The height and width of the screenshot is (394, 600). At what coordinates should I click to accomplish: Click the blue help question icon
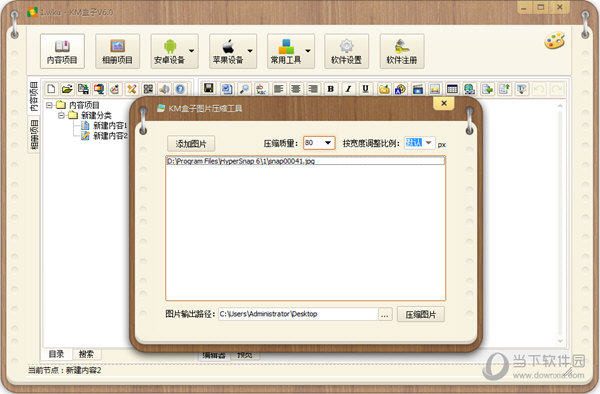point(180,89)
